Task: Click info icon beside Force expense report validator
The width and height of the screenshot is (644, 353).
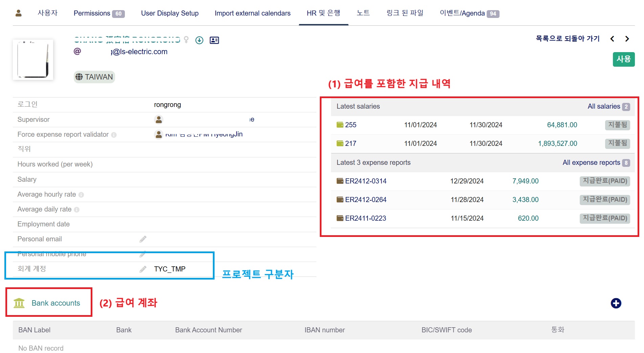Action: (x=114, y=135)
